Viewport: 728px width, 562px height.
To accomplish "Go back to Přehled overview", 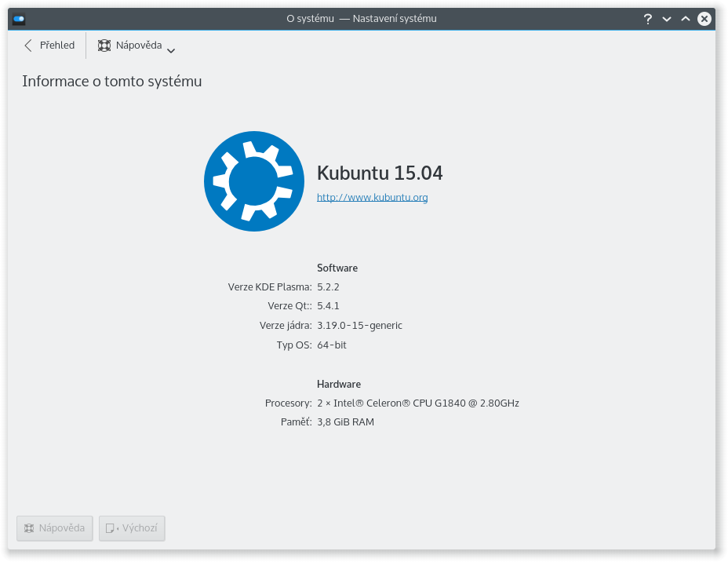I will (49, 45).
